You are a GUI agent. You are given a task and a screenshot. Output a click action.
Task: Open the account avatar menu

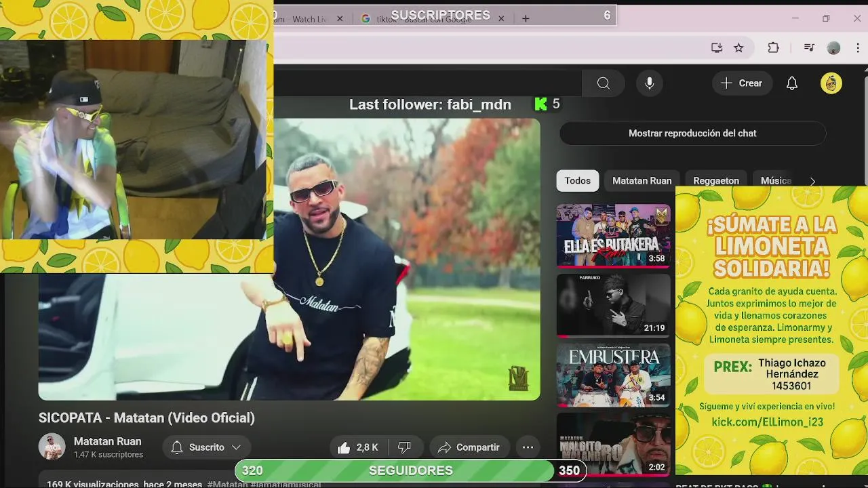[x=831, y=83]
